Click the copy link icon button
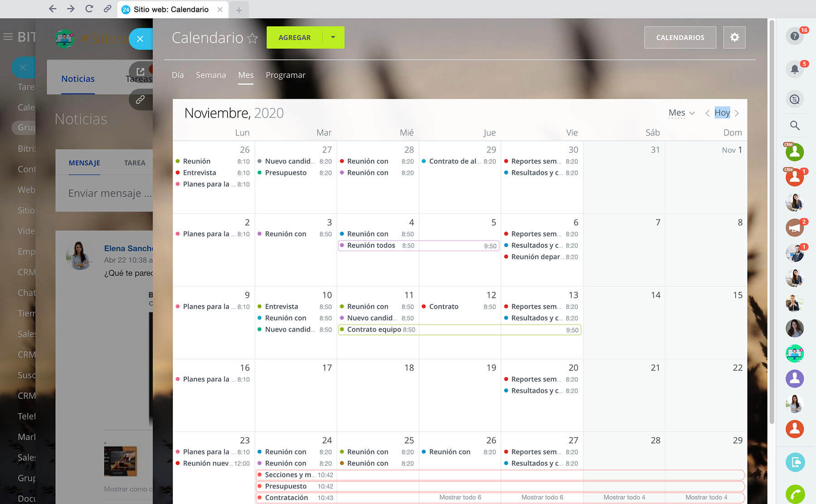Viewport: 816px width, 504px height. click(140, 99)
